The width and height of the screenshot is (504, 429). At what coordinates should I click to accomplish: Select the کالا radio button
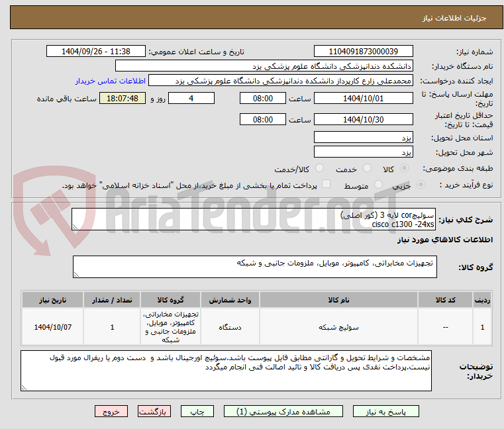[404, 168]
